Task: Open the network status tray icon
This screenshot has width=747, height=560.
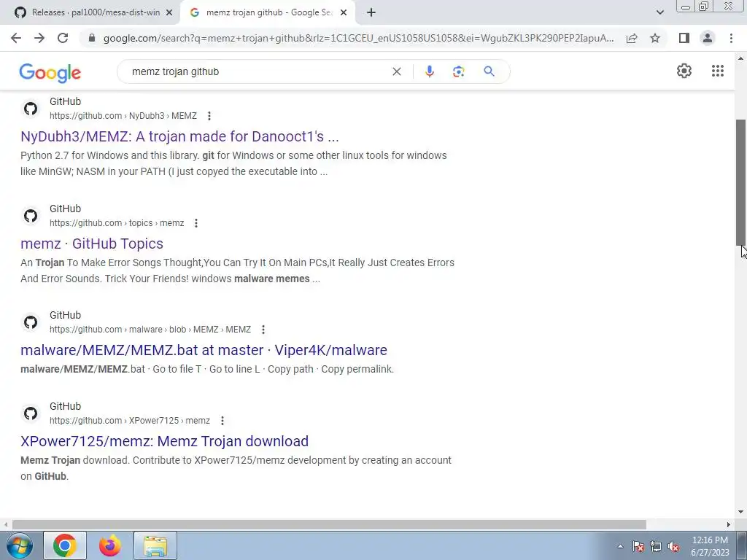Action: pos(656,546)
